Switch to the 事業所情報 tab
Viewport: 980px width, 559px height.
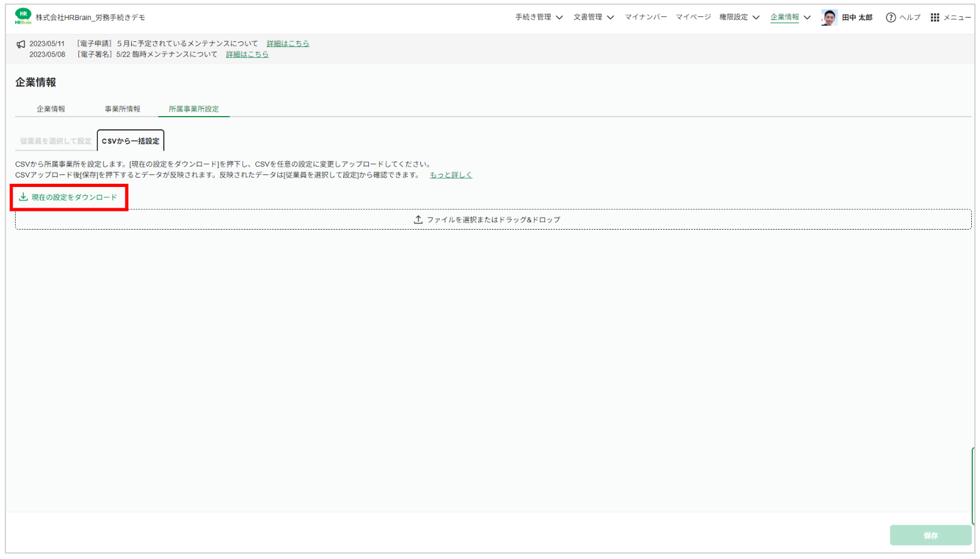[122, 109]
